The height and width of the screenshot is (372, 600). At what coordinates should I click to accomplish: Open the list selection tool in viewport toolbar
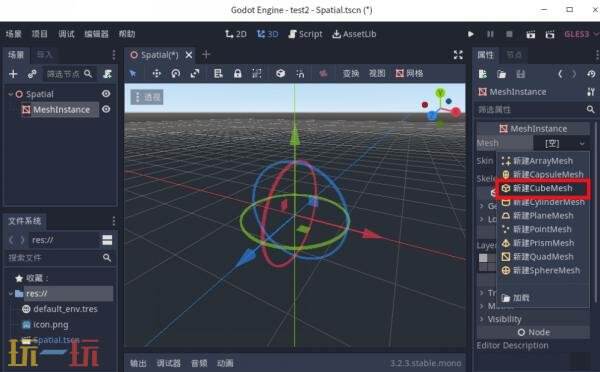pyautogui.click(x=218, y=73)
